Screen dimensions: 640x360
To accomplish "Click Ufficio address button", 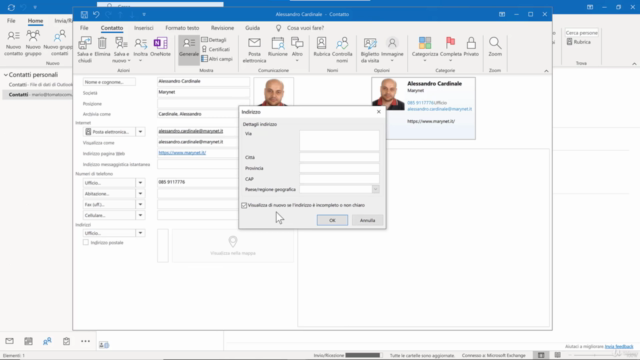I will click(x=109, y=233).
